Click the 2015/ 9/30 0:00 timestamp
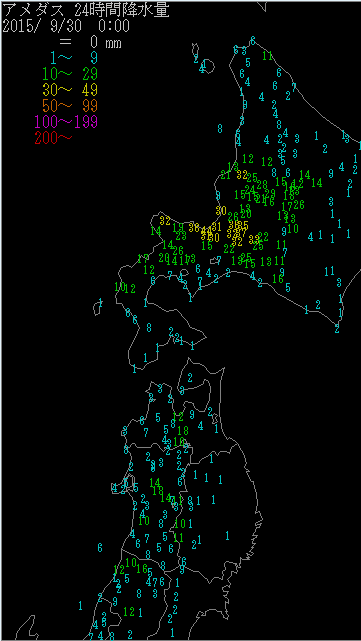361x641 pixels. [x=66, y=27]
